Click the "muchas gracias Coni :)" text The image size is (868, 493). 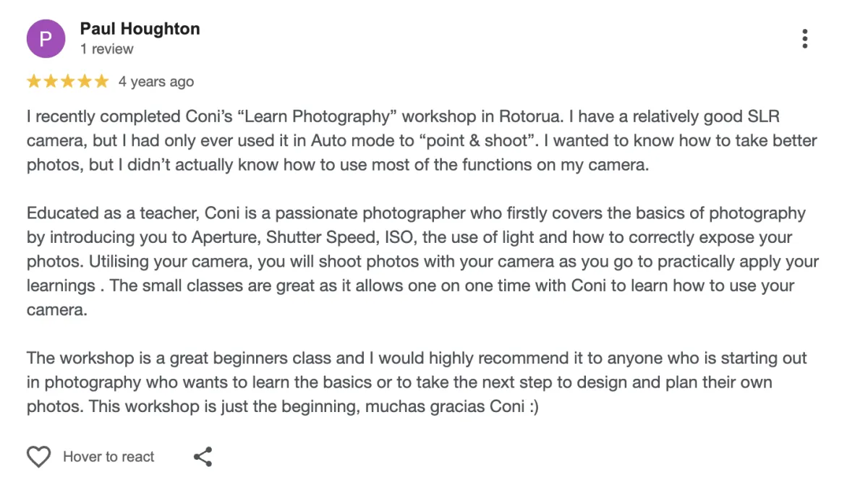(x=451, y=406)
